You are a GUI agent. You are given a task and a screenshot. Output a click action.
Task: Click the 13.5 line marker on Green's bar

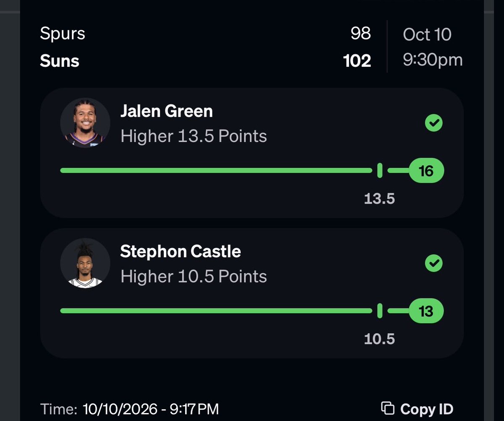pyautogui.click(x=380, y=171)
